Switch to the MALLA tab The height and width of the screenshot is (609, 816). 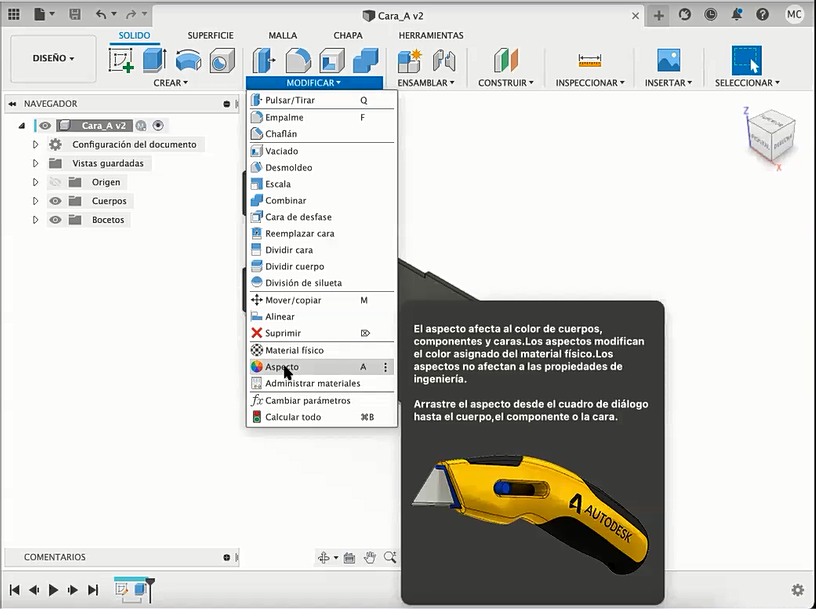(283, 35)
